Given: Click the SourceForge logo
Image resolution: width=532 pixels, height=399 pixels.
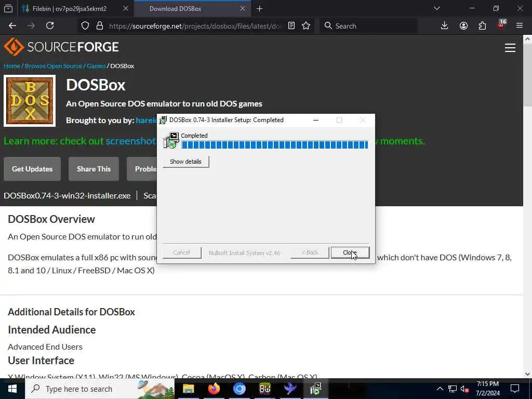Looking at the screenshot, I should pyautogui.click(x=61, y=47).
